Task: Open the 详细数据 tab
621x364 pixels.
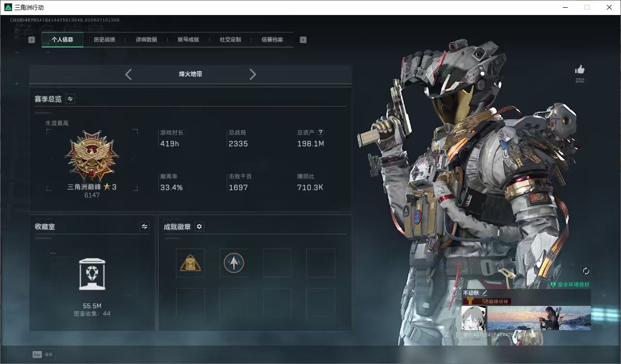Action: click(146, 40)
